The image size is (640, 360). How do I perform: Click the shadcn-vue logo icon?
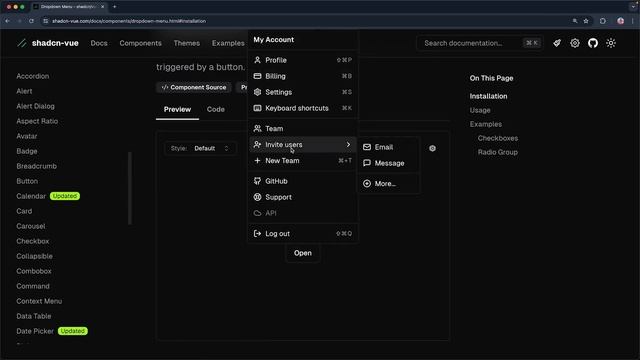pyautogui.click(x=22, y=43)
